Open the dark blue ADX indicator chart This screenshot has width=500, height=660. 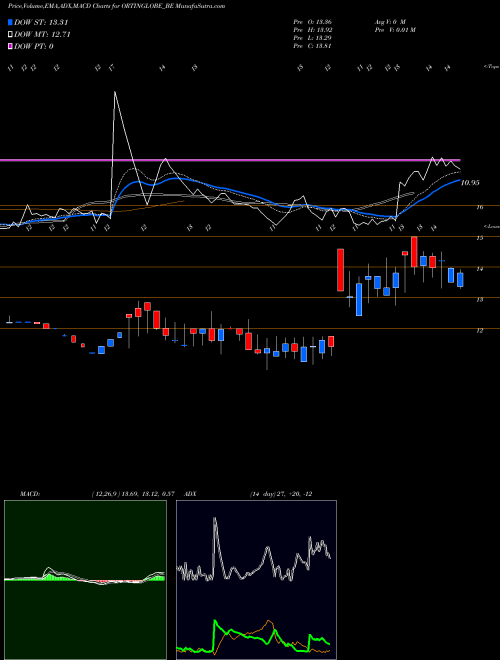pos(256,580)
